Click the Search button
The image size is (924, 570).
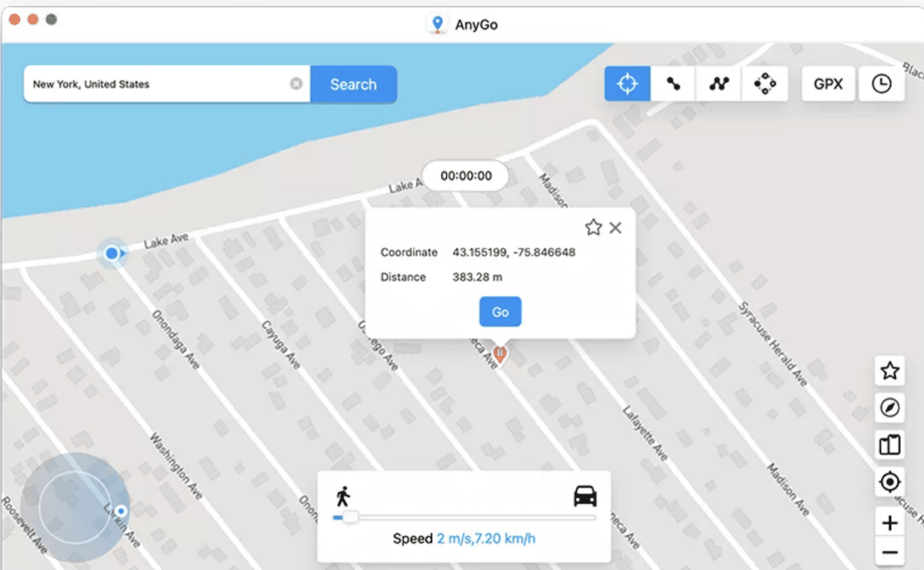[353, 84]
